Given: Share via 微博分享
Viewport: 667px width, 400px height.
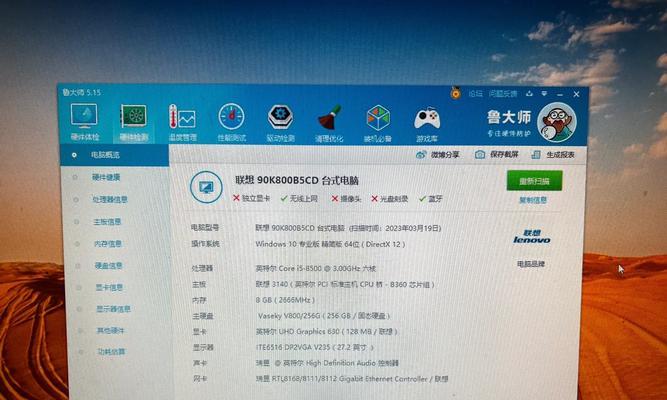Looking at the screenshot, I should (438, 154).
